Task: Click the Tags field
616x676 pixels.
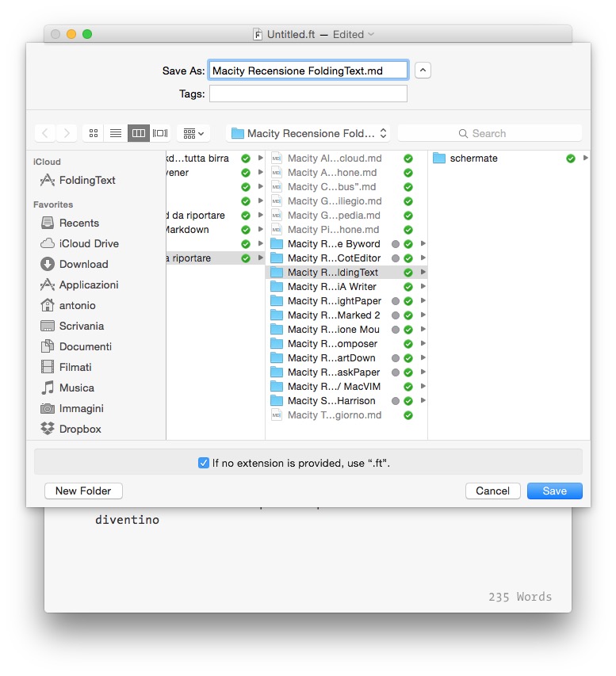Action: pyautogui.click(x=308, y=94)
